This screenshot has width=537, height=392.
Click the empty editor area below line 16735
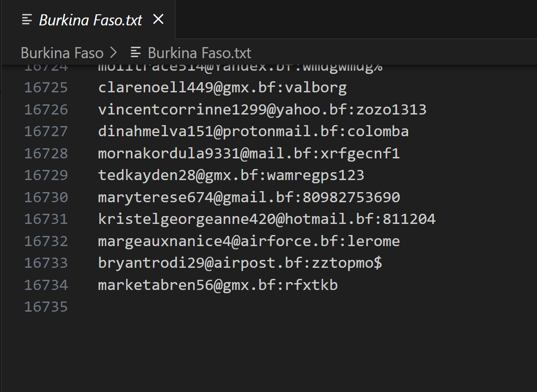click(x=277, y=351)
